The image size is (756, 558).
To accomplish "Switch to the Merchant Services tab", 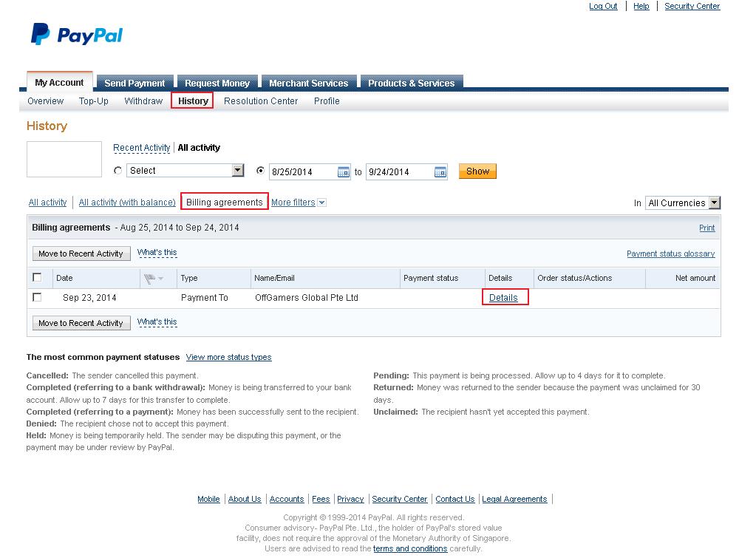I will click(309, 83).
